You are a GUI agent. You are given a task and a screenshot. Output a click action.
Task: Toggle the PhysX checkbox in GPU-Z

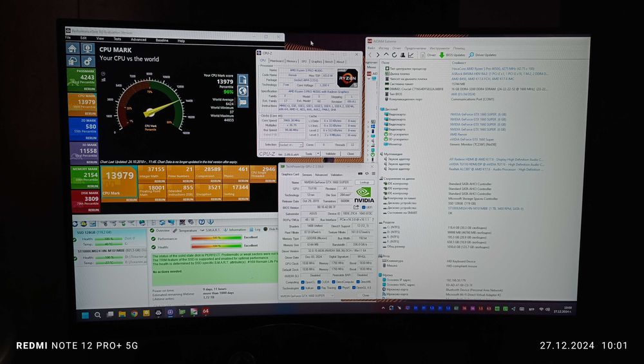pos(339,288)
